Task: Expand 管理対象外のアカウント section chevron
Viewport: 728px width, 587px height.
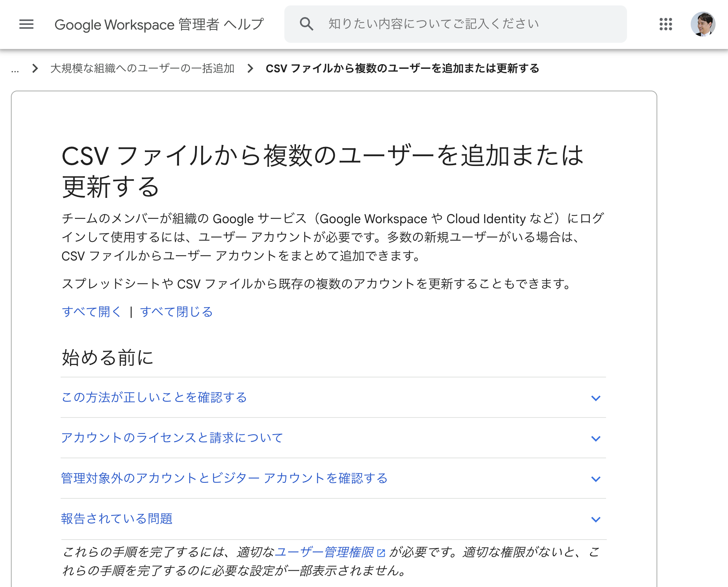Action: (x=596, y=479)
